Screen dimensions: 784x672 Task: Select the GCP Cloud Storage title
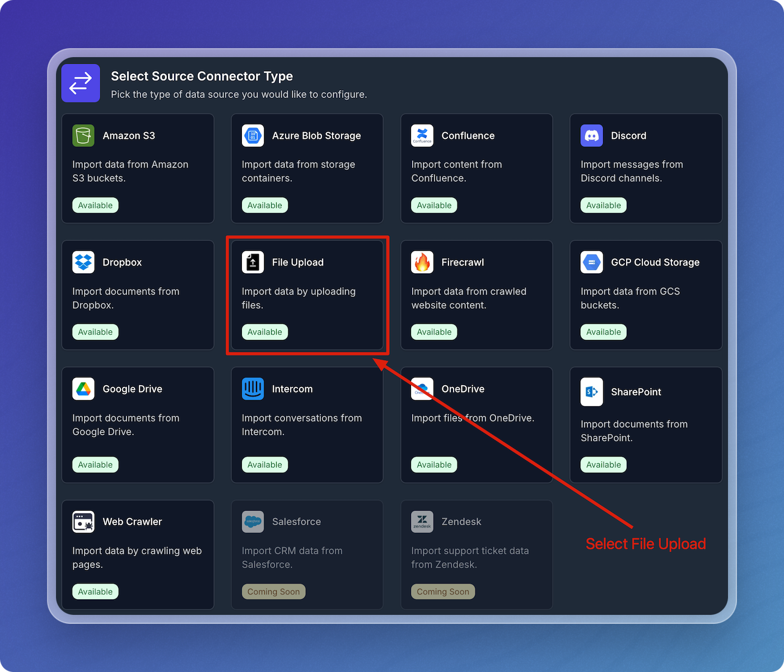[655, 262]
